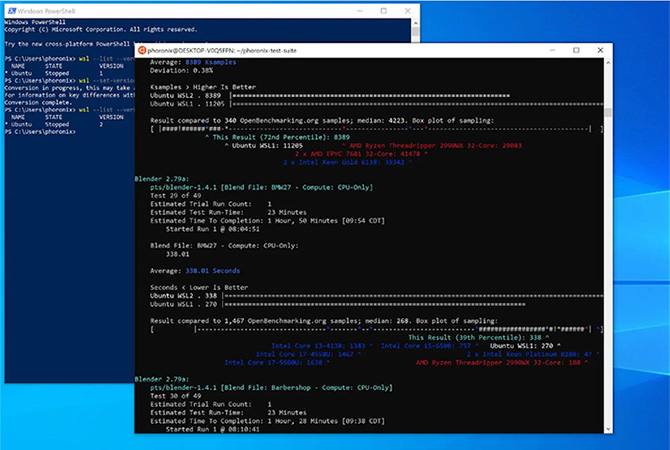The height and width of the screenshot is (450, 670).
Task: Click the phoronix@DESKTOP title bar text
Action: [222, 50]
